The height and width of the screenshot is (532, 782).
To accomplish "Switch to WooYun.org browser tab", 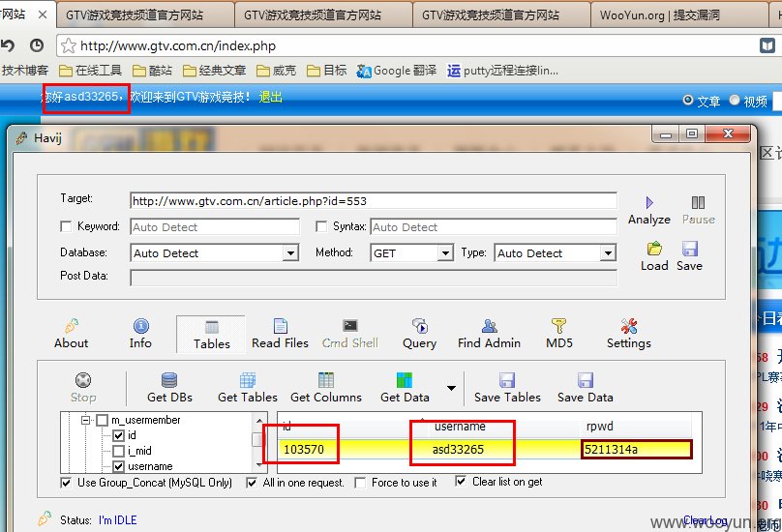I will click(678, 15).
